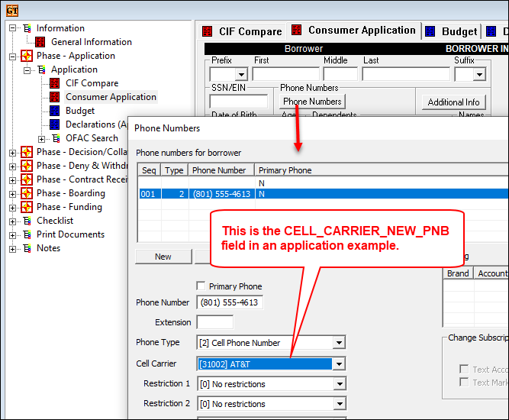Expand the OFAC Search node
The width and height of the screenshot is (509, 420).
41,139
